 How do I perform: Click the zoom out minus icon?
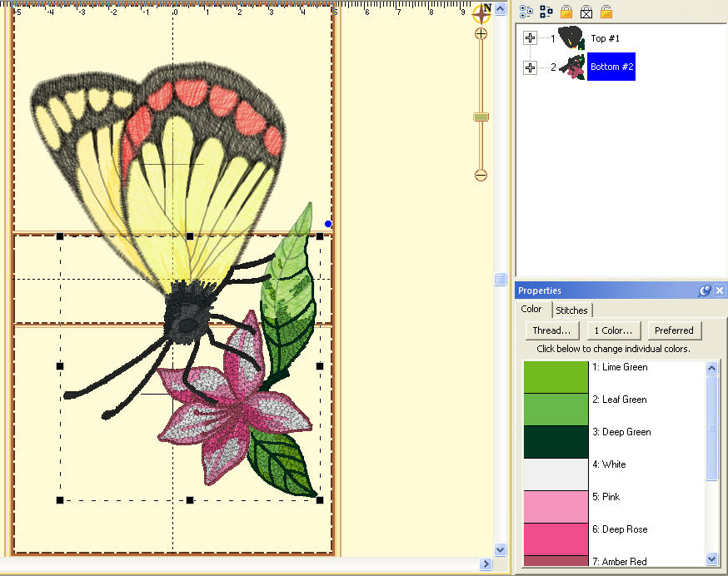(481, 175)
